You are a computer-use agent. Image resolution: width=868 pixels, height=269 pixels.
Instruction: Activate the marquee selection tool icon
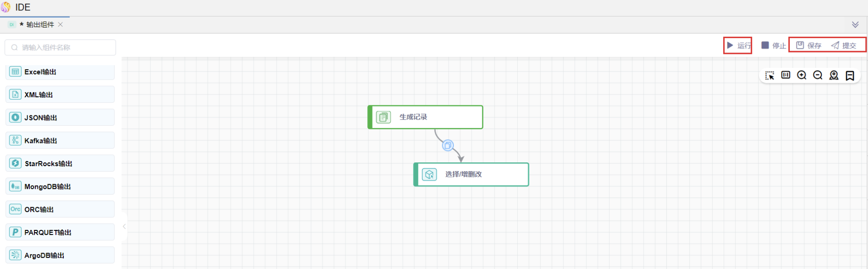[770, 75]
